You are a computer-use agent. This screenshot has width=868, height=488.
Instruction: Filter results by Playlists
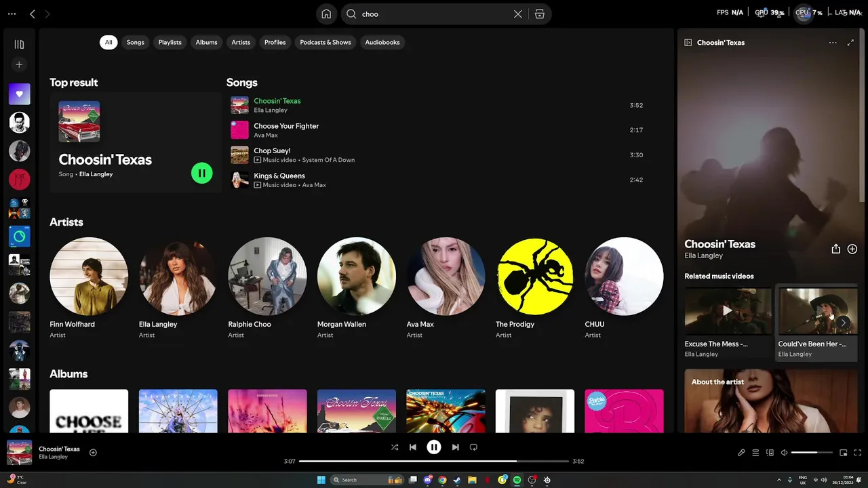point(170,42)
